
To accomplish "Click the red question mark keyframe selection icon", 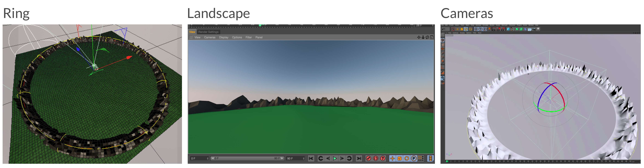I will point(383,158).
